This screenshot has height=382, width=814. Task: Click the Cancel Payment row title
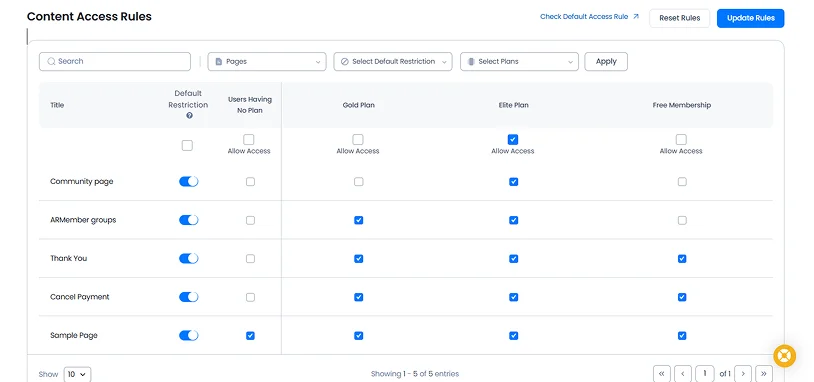tap(80, 297)
